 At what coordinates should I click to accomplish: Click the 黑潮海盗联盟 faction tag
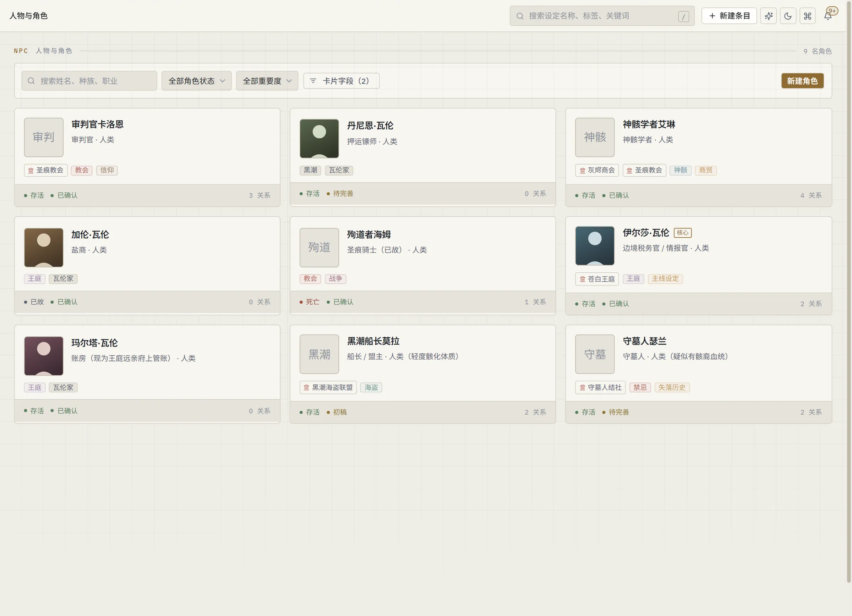tap(328, 387)
